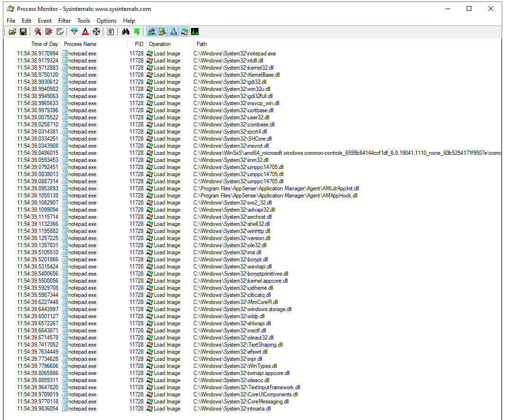Sort by the Time of Day column

(45, 44)
